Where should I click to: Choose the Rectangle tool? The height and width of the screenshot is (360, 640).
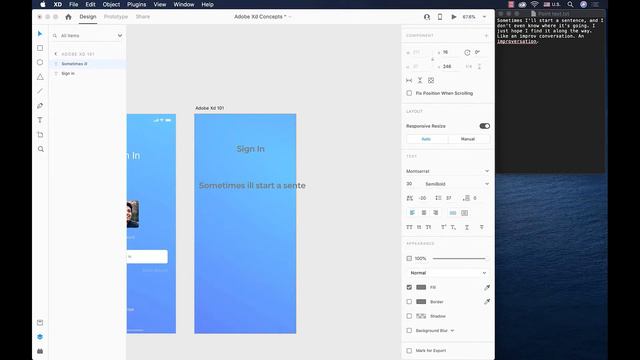(40, 48)
